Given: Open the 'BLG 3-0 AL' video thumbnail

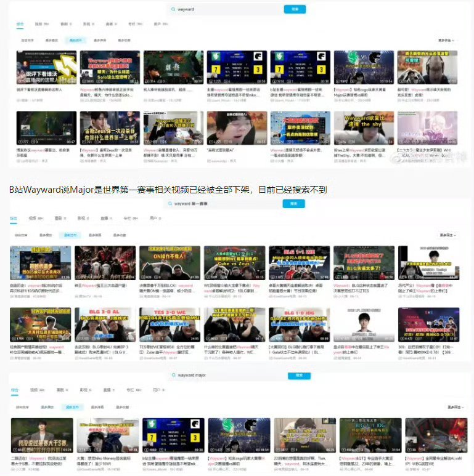Looking at the screenshot, I should pos(105,325).
